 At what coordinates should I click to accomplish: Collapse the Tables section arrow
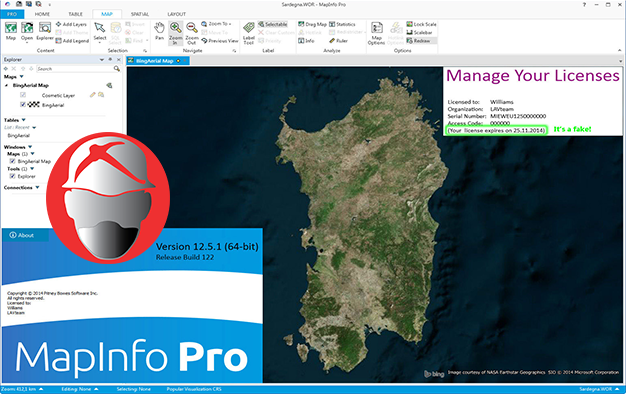(24, 120)
